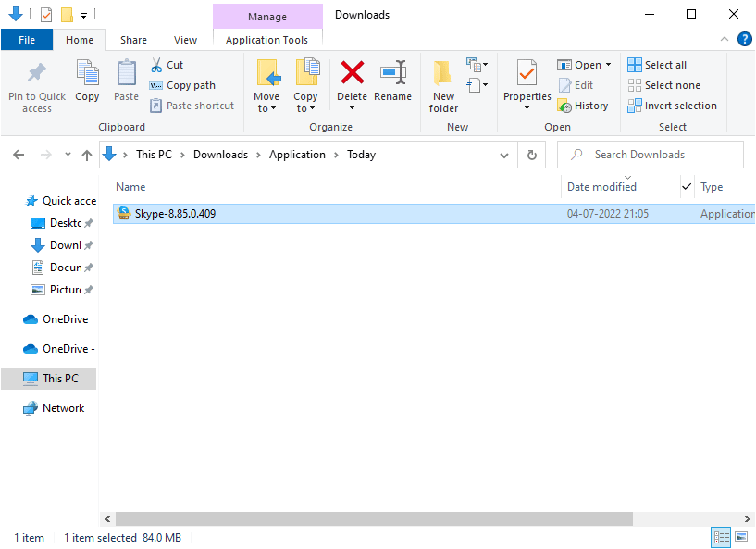Open the address bar history dropdown
This screenshot has height=549, width=756.
click(504, 155)
